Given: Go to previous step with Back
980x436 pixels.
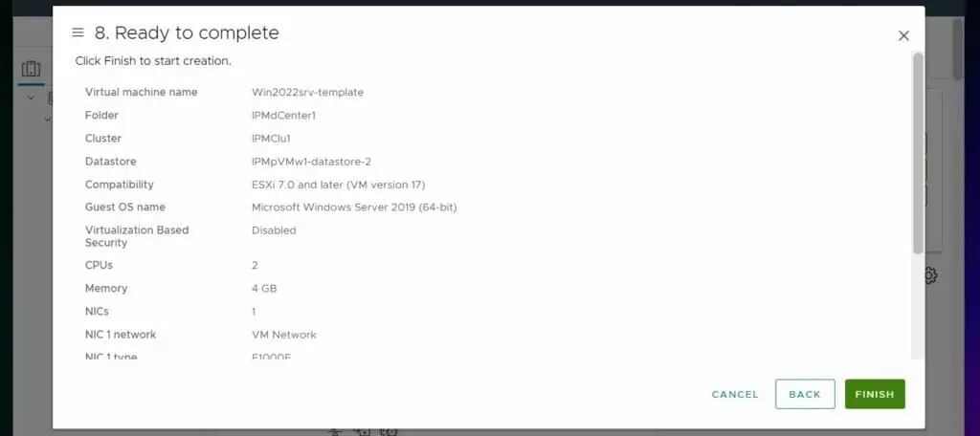Looking at the screenshot, I should 804,394.
